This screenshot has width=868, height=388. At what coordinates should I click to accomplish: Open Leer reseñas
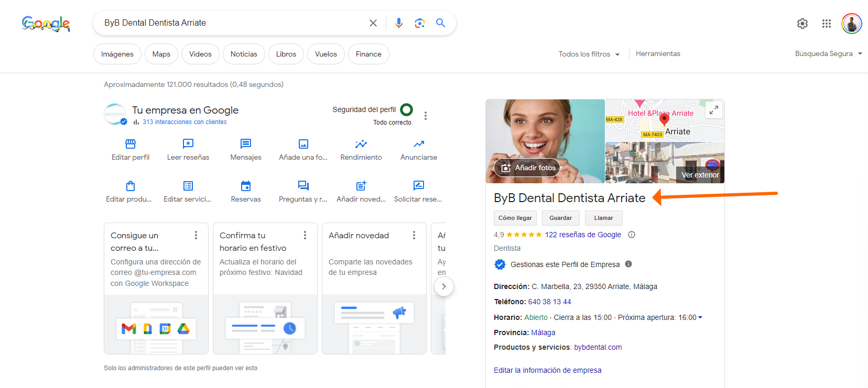[x=188, y=150]
